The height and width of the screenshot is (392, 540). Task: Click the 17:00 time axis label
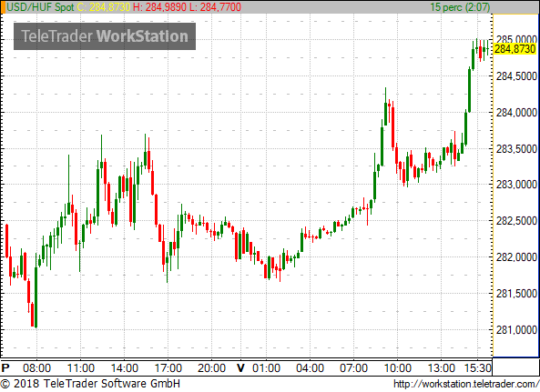click(x=168, y=368)
